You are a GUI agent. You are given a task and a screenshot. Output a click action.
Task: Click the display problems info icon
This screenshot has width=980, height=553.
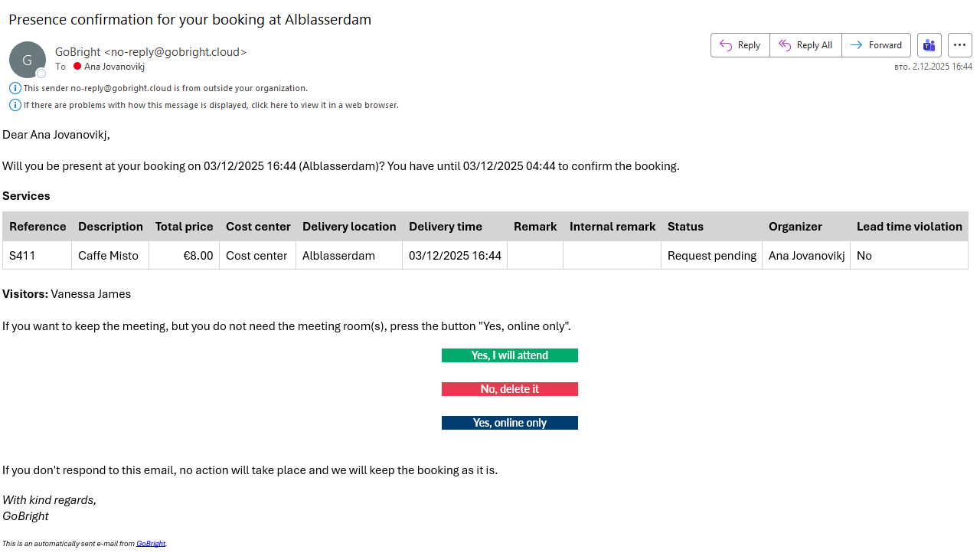15,105
